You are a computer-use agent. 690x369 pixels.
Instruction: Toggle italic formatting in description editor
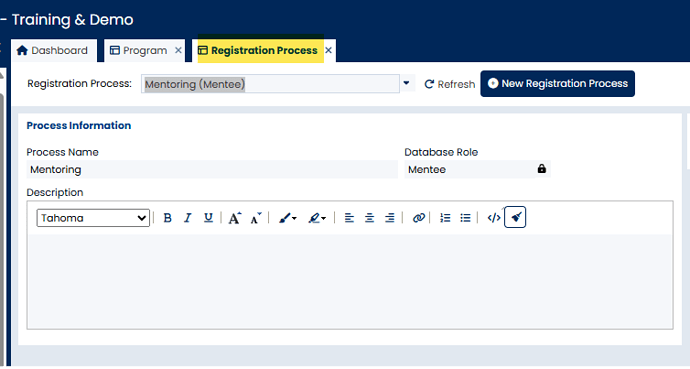(x=188, y=218)
